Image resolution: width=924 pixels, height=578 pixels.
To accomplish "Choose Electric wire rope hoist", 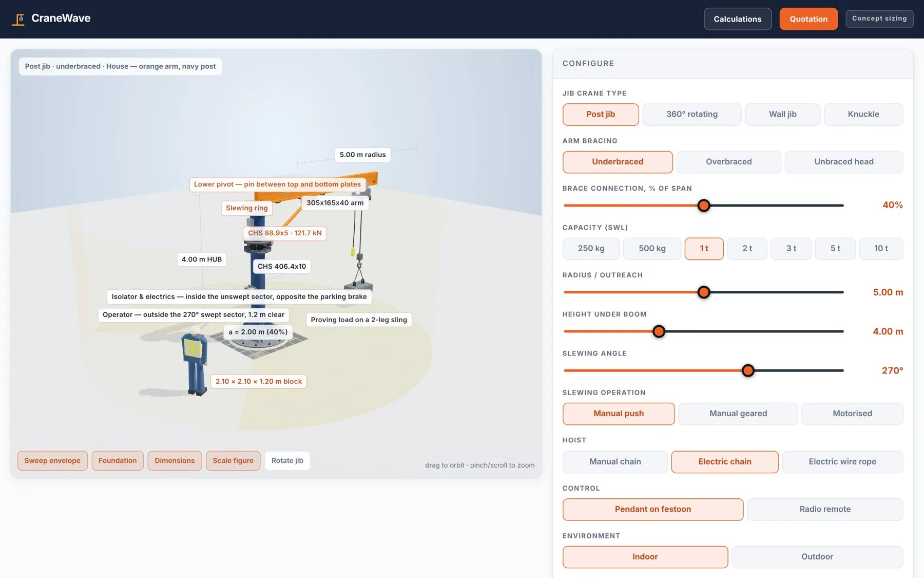I will tap(842, 462).
